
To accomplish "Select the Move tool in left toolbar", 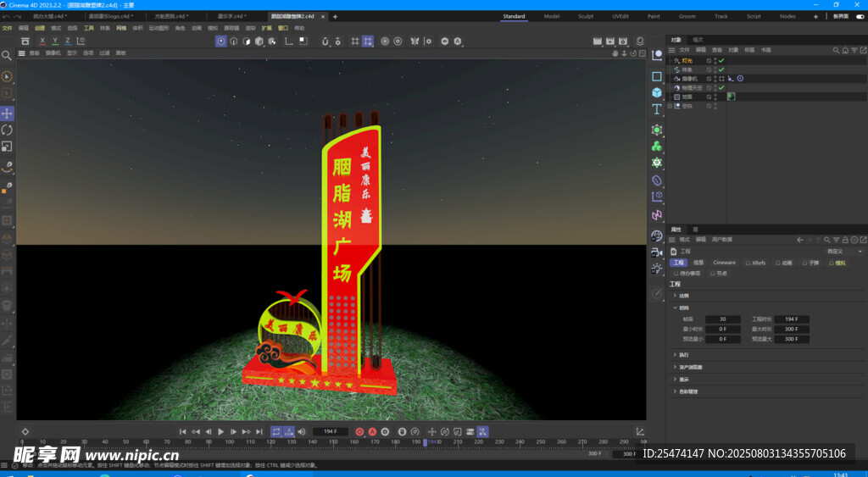I will [7, 114].
